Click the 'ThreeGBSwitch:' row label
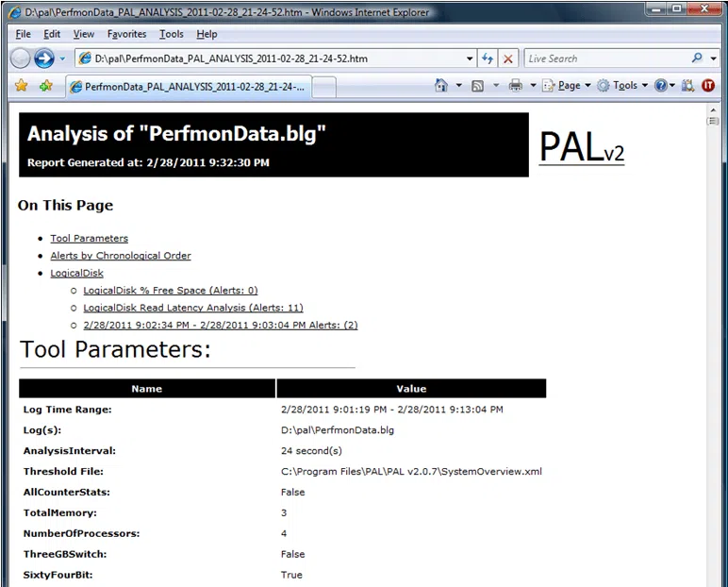Viewport: 728px width, 587px height. [x=65, y=554]
